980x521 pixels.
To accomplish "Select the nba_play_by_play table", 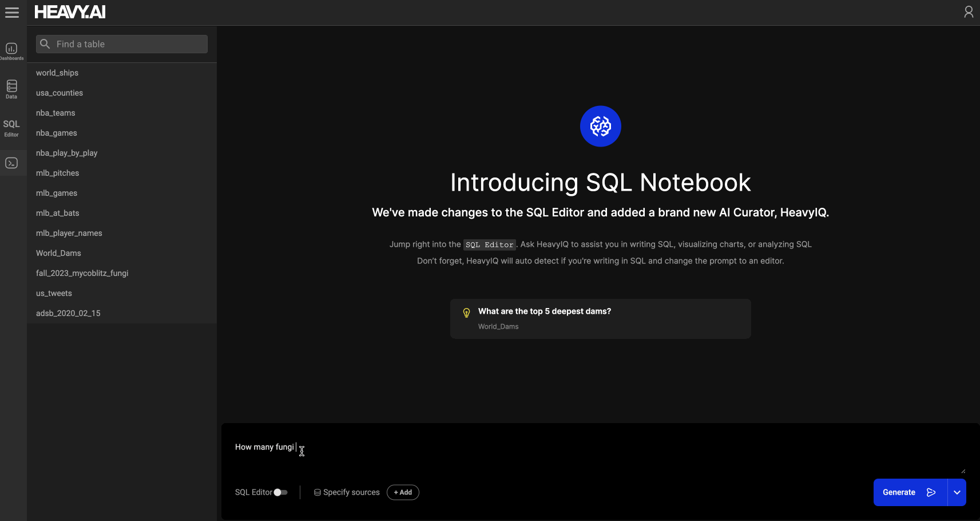I will pos(66,153).
